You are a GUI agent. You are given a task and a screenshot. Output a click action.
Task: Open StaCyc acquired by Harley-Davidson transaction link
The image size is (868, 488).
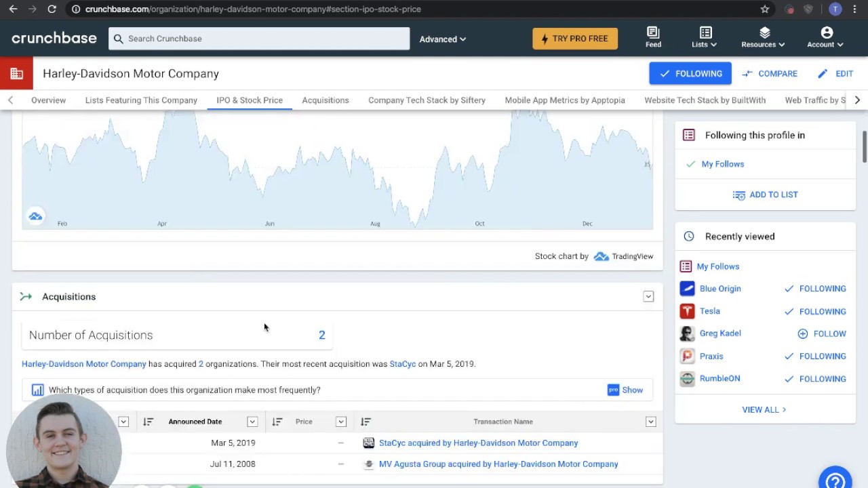pos(478,443)
